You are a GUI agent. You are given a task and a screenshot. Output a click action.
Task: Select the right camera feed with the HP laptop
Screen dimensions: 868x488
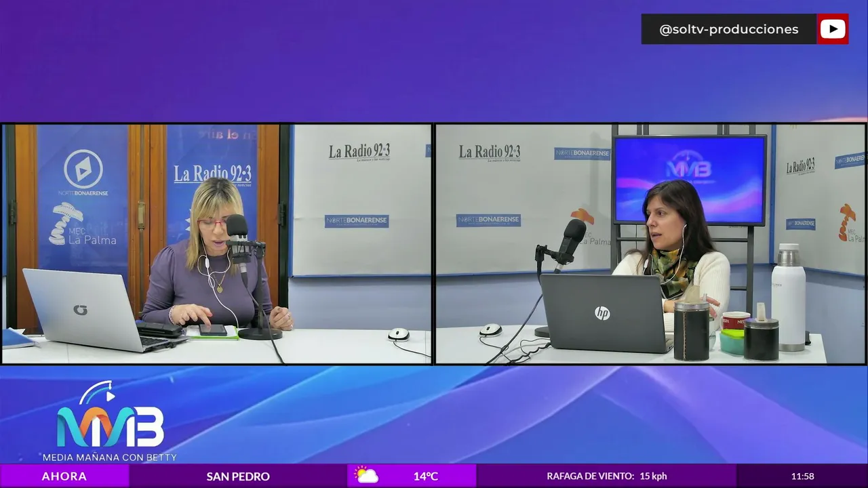[650, 244]
